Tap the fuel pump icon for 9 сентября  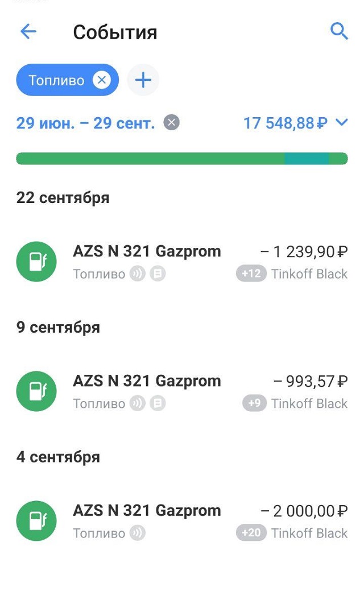pos(36,391)
